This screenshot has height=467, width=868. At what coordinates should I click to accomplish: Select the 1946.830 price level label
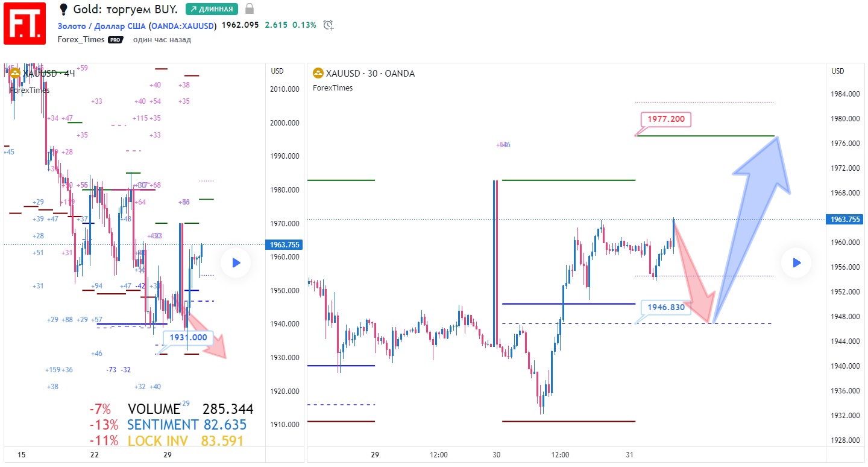coord(666,307)
